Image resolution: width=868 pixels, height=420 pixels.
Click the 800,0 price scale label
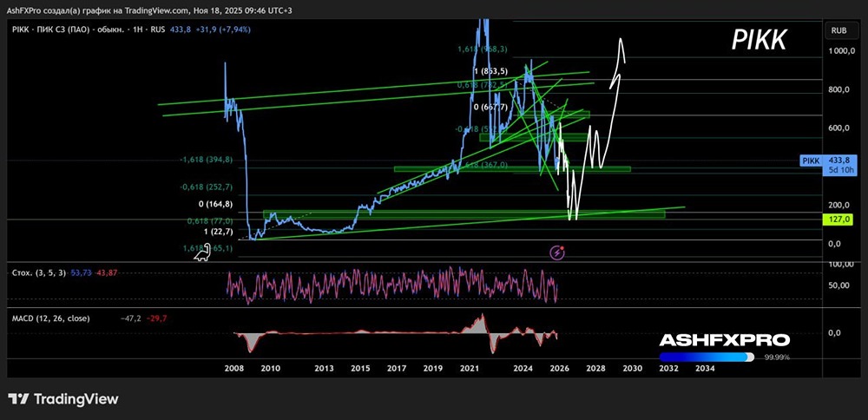(x=840, y=89)
